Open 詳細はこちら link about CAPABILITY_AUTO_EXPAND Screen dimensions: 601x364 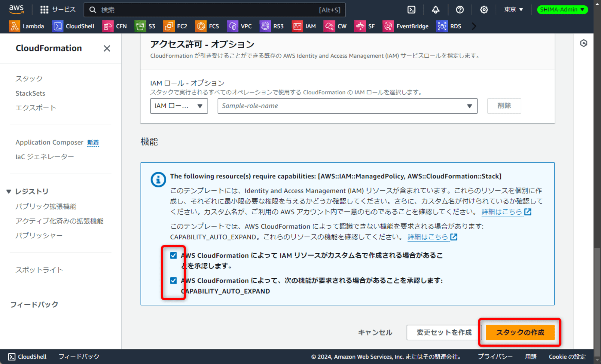pos(432,237)
